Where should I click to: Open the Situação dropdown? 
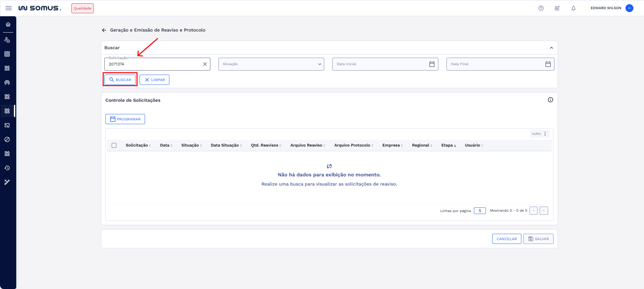pyautogui.click(x=271, y=64)
